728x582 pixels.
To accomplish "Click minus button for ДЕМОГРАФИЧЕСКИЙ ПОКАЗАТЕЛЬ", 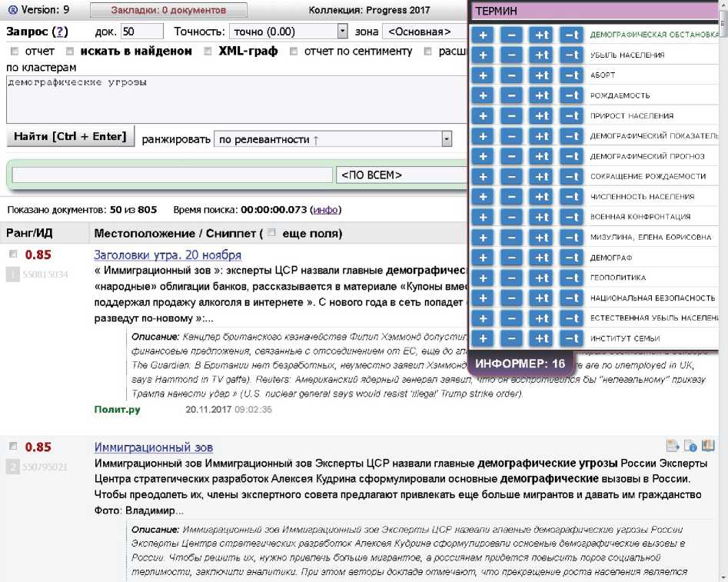I will click(x=512, y=136).
